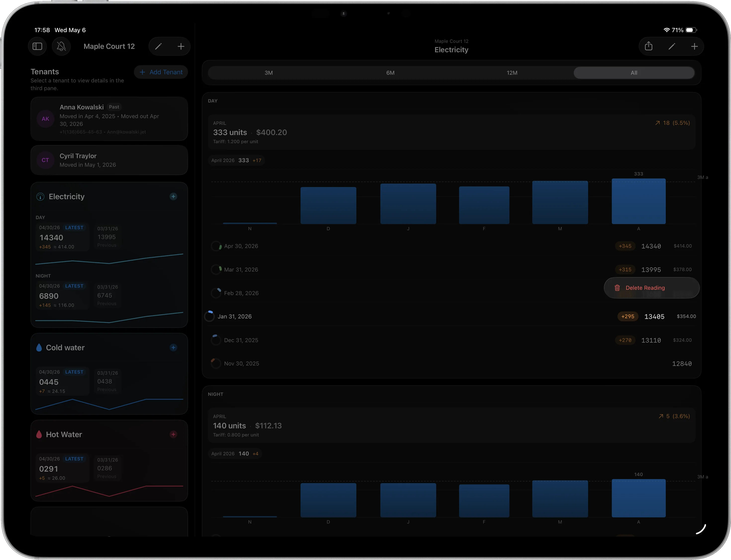Click the plus icon in Electricity header

pyautogui.click(x=694, y=46)
